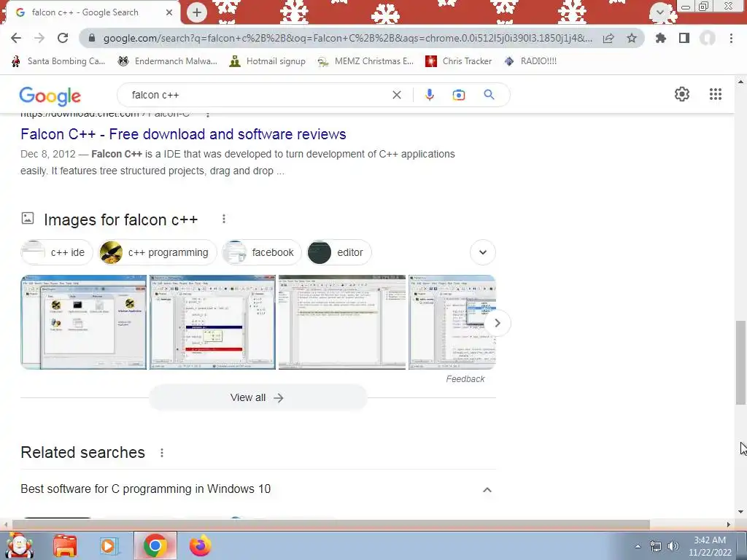Share this page icon in address bar
747x560 pixels.
pos(608,38)
